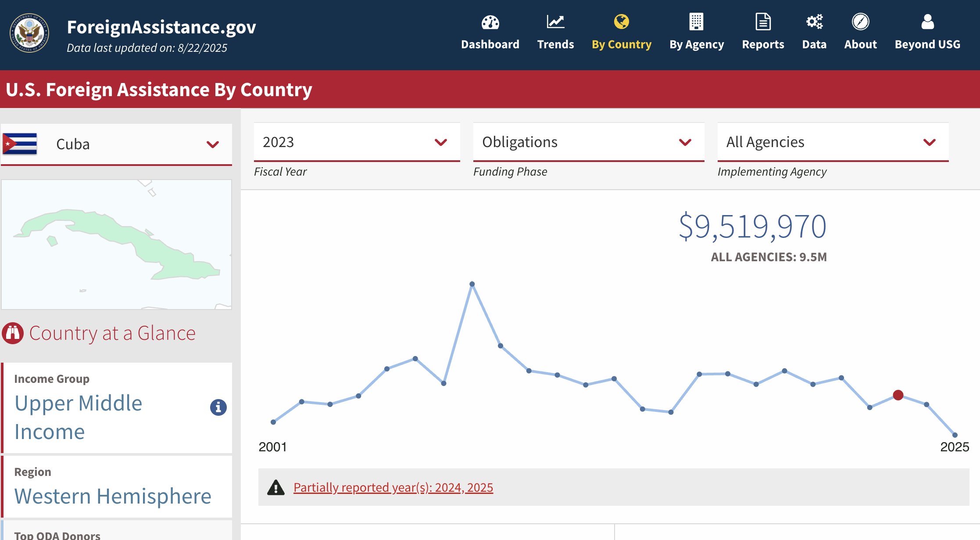This screenshot has width=980, height=540.
Task: Open the Obligations Funding Phase dropdown
Action: [x=588, y=142]
